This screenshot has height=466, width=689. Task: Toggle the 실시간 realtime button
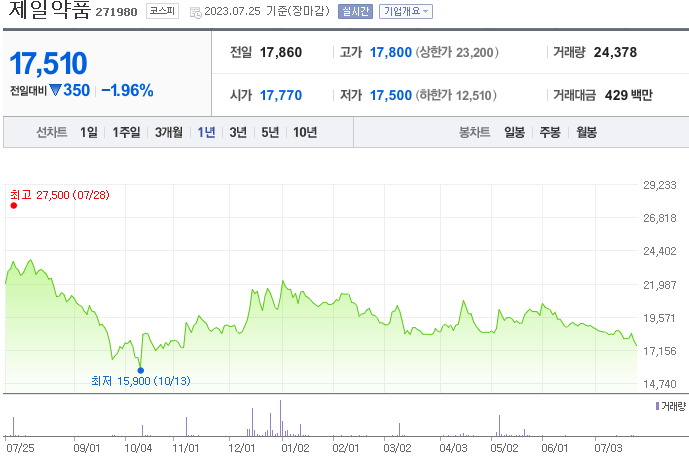tap(355, 11)
